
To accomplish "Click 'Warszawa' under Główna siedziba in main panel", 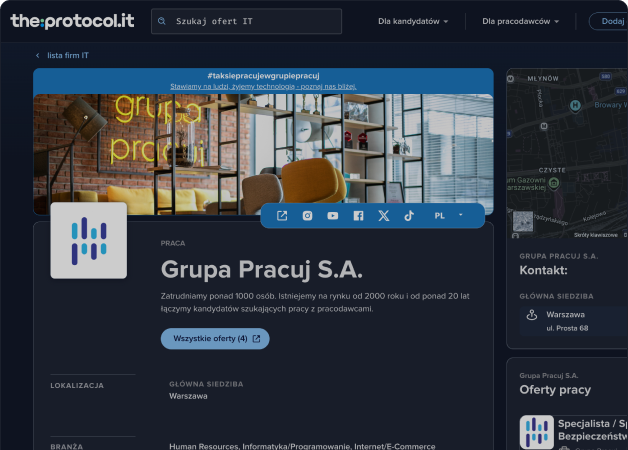I will tap(188, 396).
